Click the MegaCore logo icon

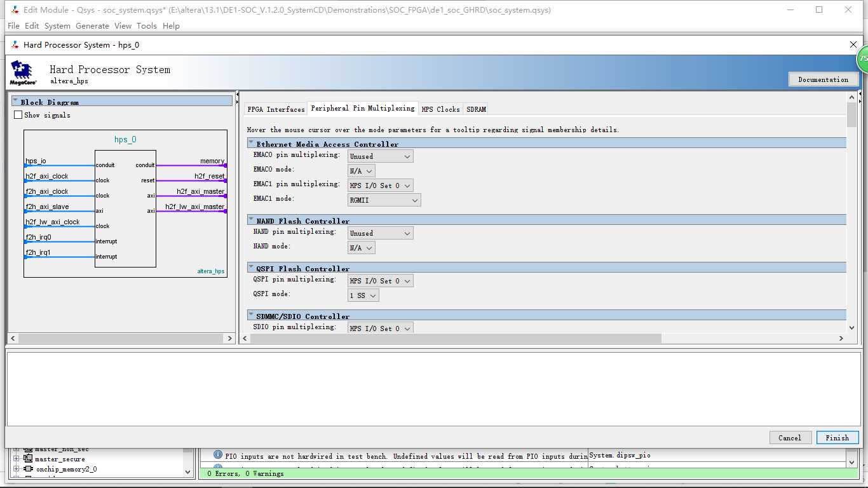[23, 73]
